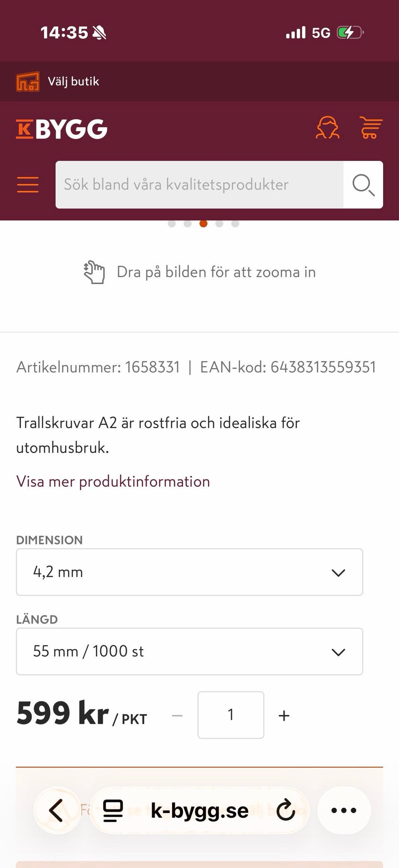The image size is (399, 868).
Task: Tap the Safari tab overview icon
Action: point(112,810)
